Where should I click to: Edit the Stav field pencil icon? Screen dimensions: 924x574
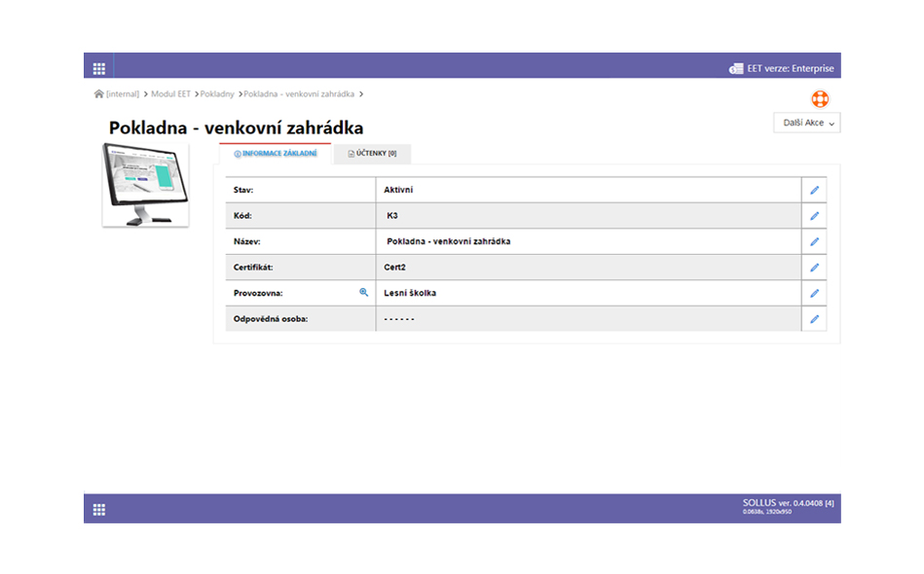pyautogui.click(x=814, y=191)
